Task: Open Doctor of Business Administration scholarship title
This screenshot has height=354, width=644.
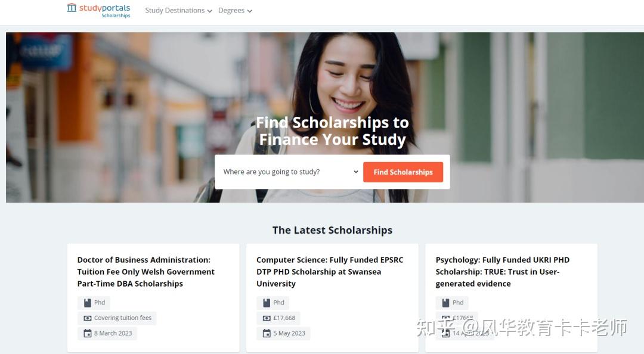Action: point(145,272)
